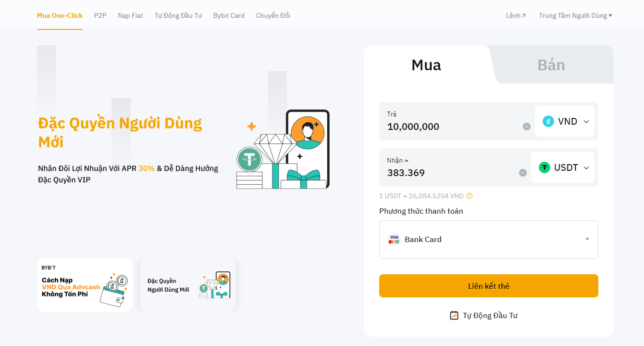This screenshot has height=346, width=644.
Task: Switch to the Bán tab
Action: pyautogui.click(x=551, y=65)
